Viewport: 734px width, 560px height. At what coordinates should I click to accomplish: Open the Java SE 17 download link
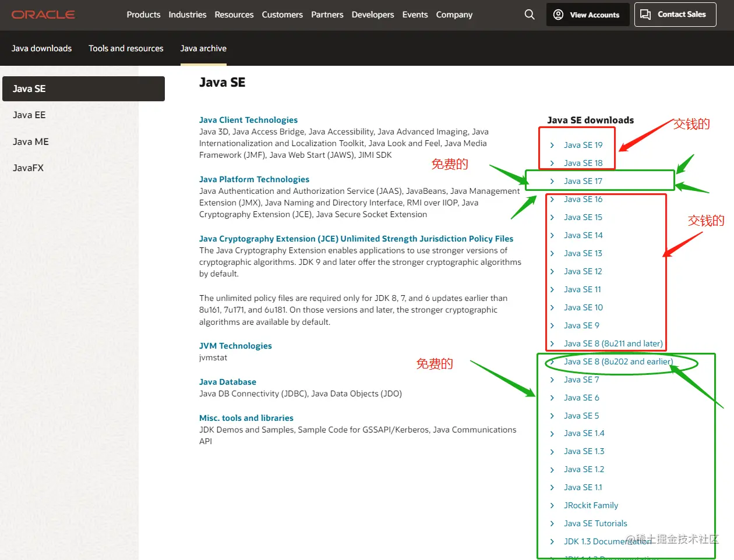pyautogui.click(x=583, y=182)
